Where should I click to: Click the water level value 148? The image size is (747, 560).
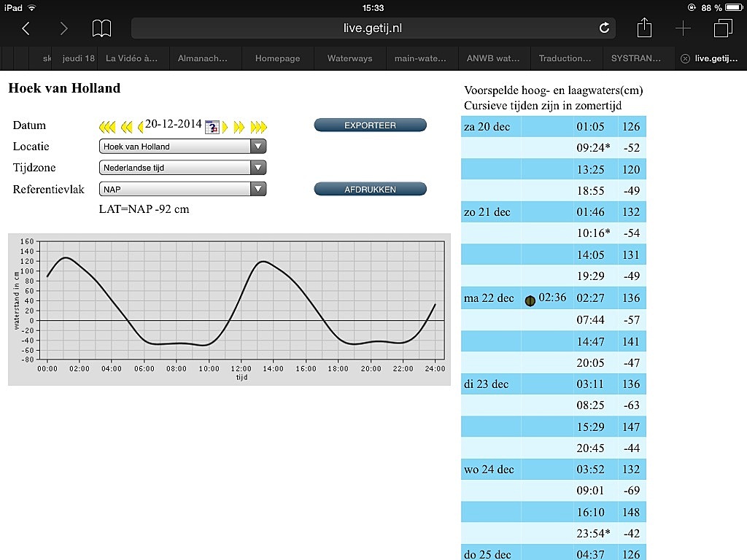pyautogui.click(x=631, y=513)
